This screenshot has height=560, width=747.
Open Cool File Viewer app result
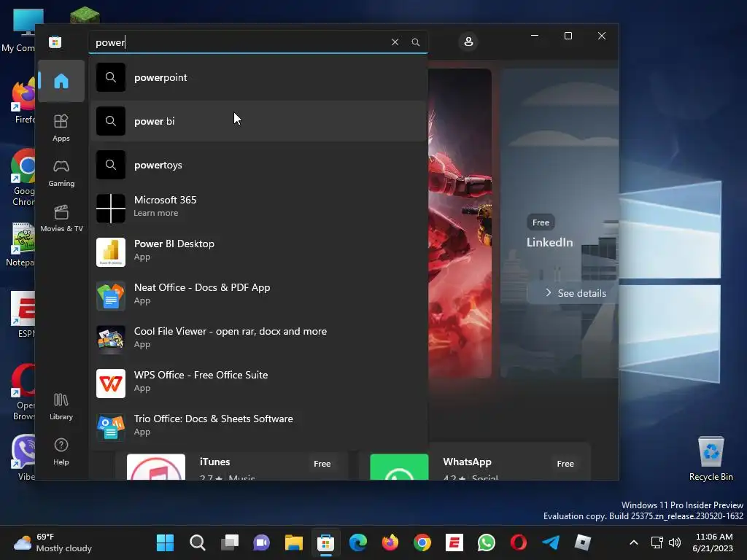[258, 340]
